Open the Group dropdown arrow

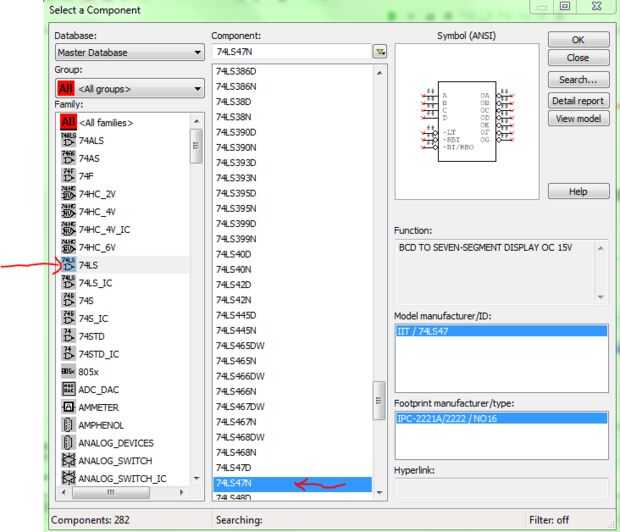click(197, 89)
